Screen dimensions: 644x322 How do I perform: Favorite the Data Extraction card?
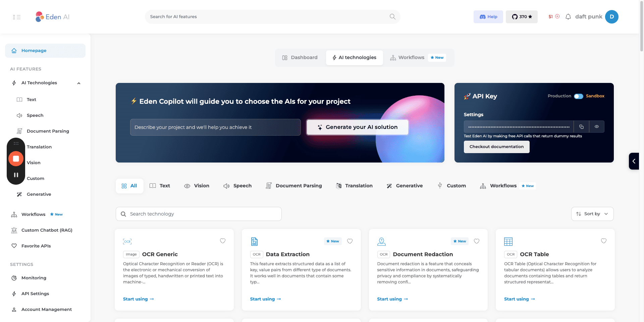tap(350, 241)
